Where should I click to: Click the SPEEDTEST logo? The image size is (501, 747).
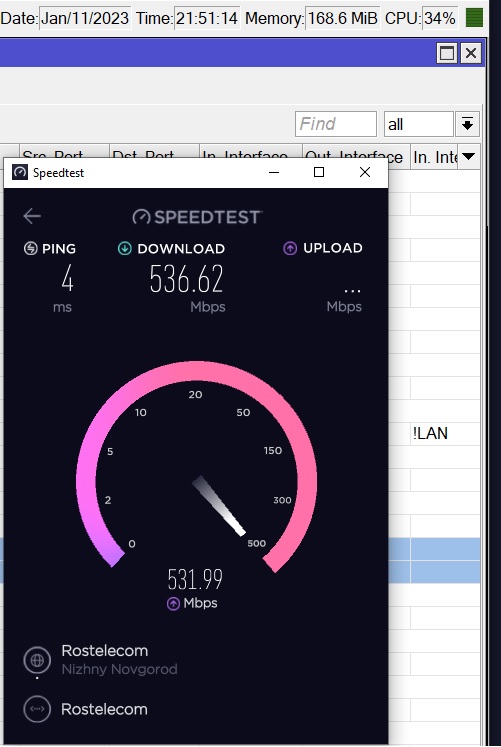click(x=197, y=217)
